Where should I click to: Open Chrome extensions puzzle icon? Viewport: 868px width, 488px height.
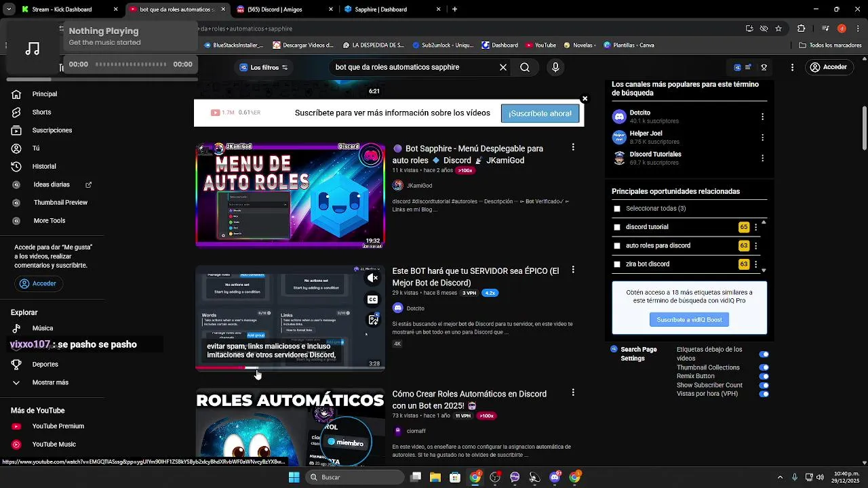point(802,28)
